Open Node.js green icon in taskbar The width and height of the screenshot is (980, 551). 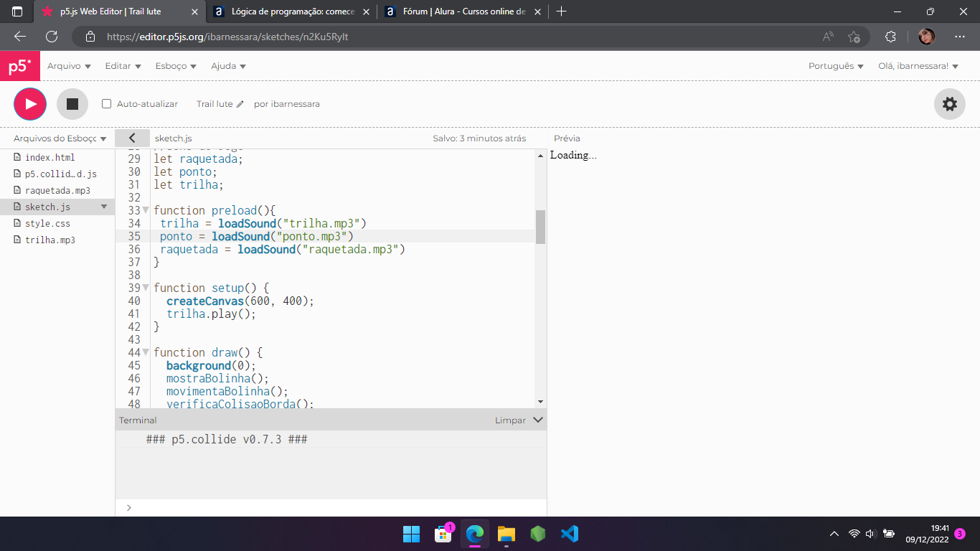[538, 534]
